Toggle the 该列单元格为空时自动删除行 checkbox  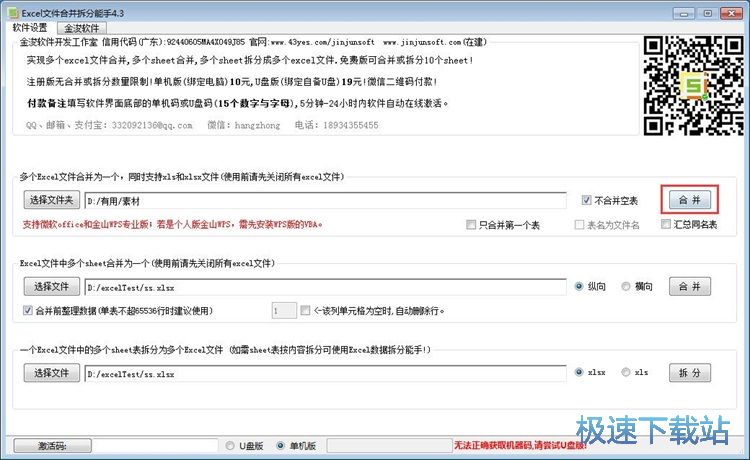point(305,310)
